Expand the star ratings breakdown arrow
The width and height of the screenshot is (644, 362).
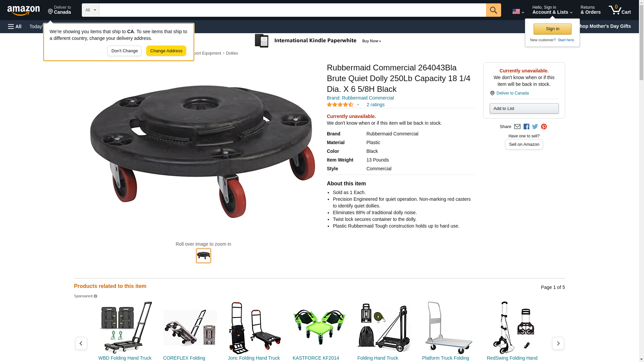(x=358, y=105)
